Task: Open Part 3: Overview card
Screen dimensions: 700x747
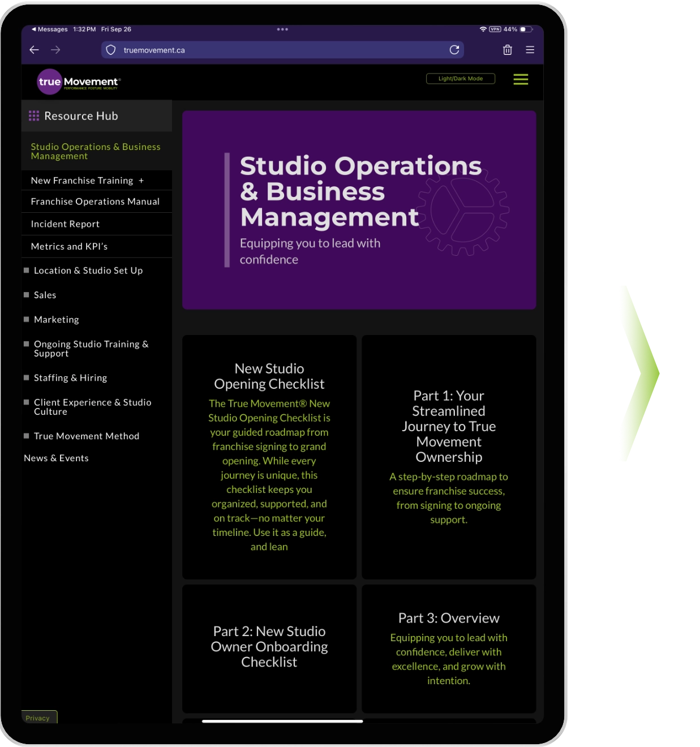Action: tap(449, 649)
